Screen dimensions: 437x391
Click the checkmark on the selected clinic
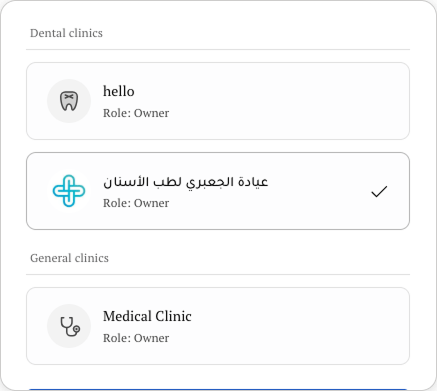[379, 191]
